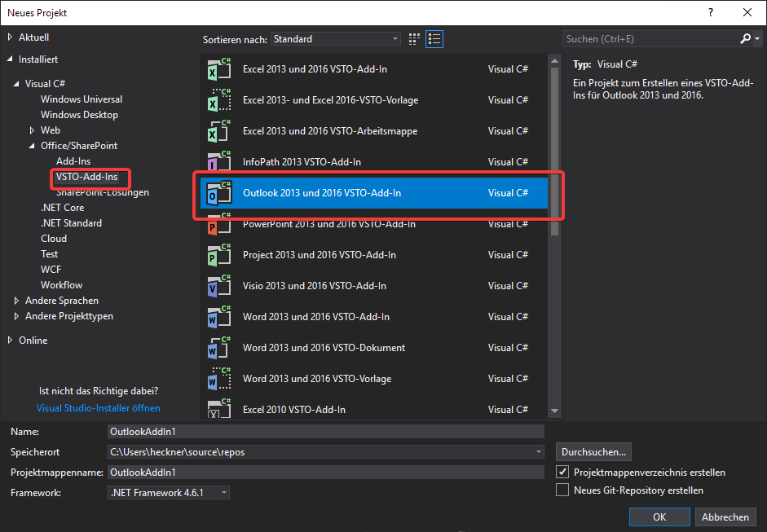Viewport: 767px width, 532px height.
Task: Select Word 2013 und 2016 VSTO-Dokument text
Action: click(x=324, y=348)
